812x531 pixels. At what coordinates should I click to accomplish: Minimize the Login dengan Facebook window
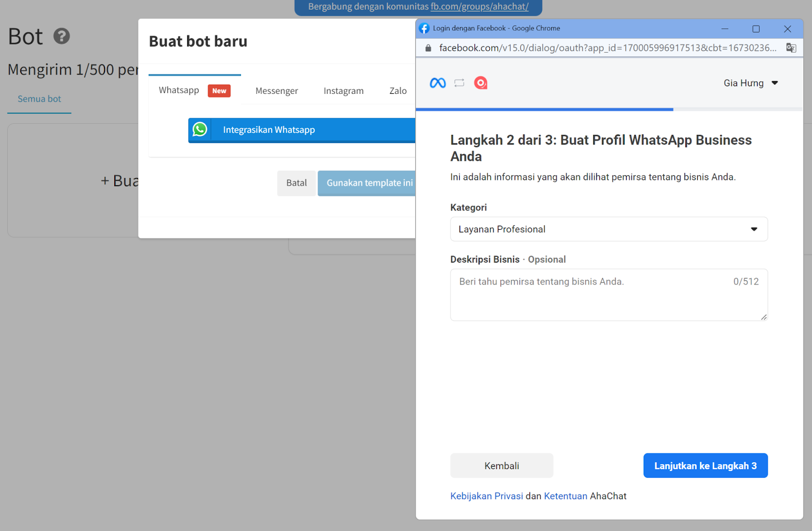tap(725, 28)
